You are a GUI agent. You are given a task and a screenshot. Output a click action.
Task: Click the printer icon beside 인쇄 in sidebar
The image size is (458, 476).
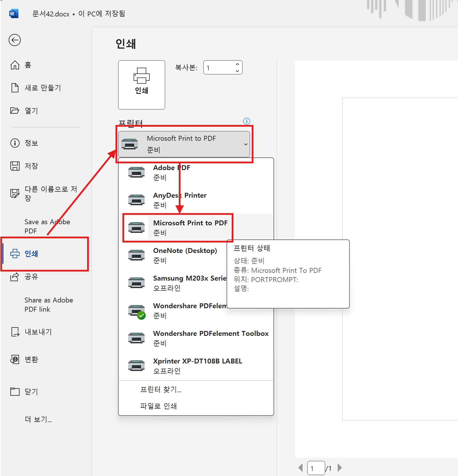point(15,254)
